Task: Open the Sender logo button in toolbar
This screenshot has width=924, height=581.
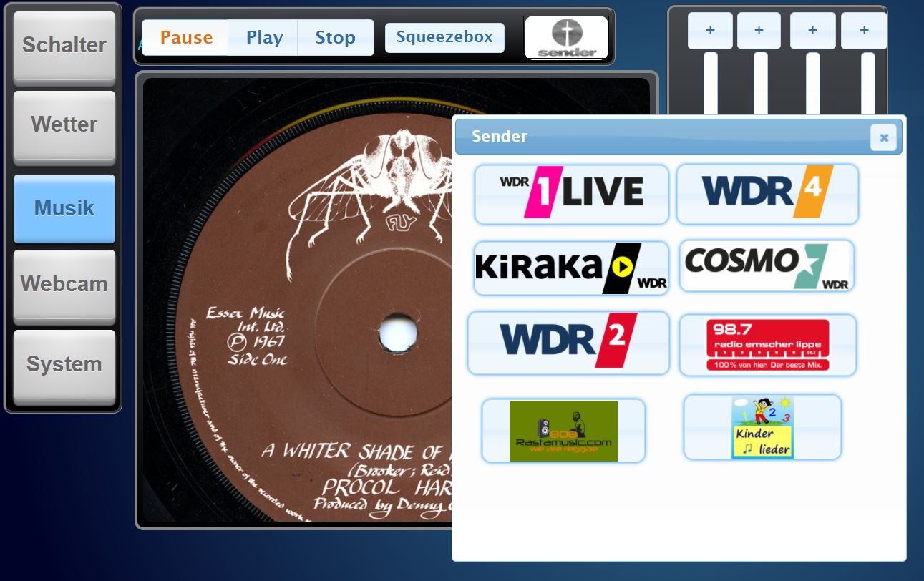Action: [566, 38]
